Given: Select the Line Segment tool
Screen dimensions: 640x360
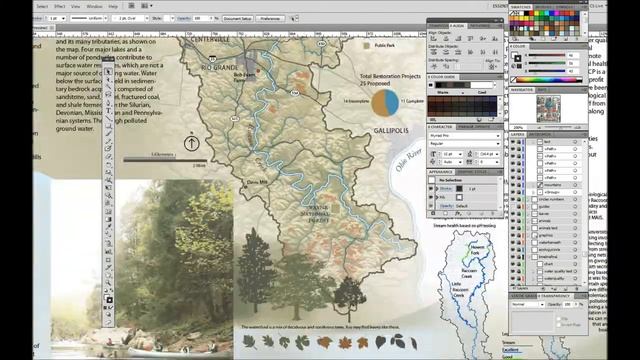Looking at the screenshot, I should [108, 118].
